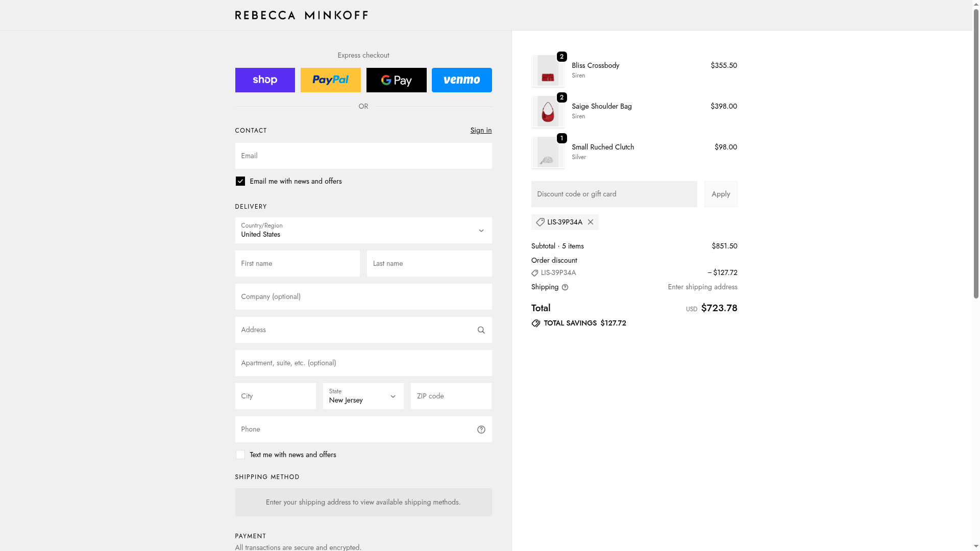
Task: Click the shipping info question mark
Action: [x=565, y=287]
